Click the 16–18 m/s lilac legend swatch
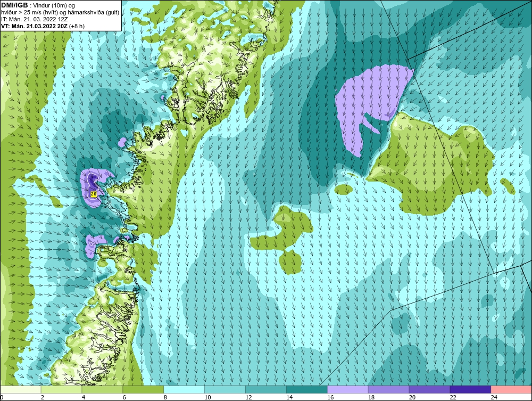532x401 pixels. pos(347,389)
